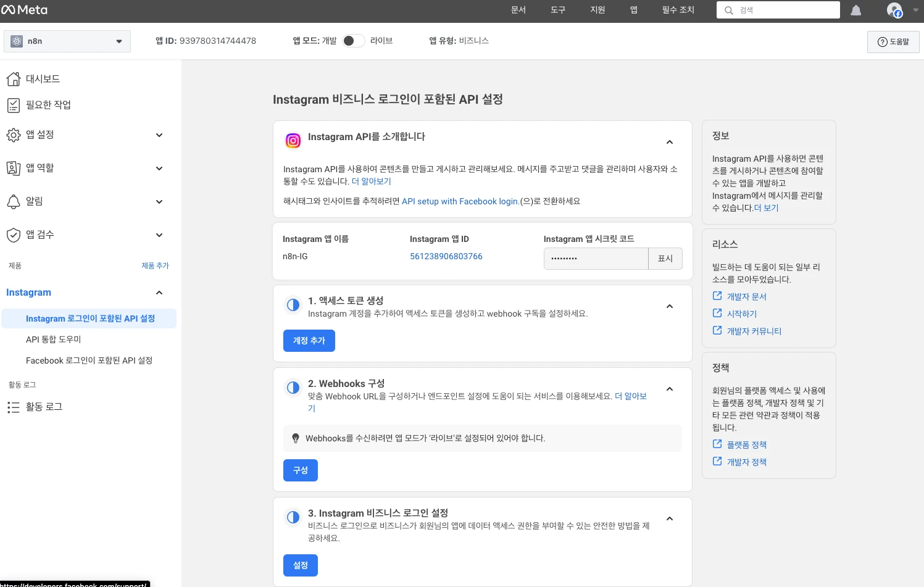Click the Webhooks step status icon
The width and height of the screenshot is (924, 587).
[x=293, y=388]
